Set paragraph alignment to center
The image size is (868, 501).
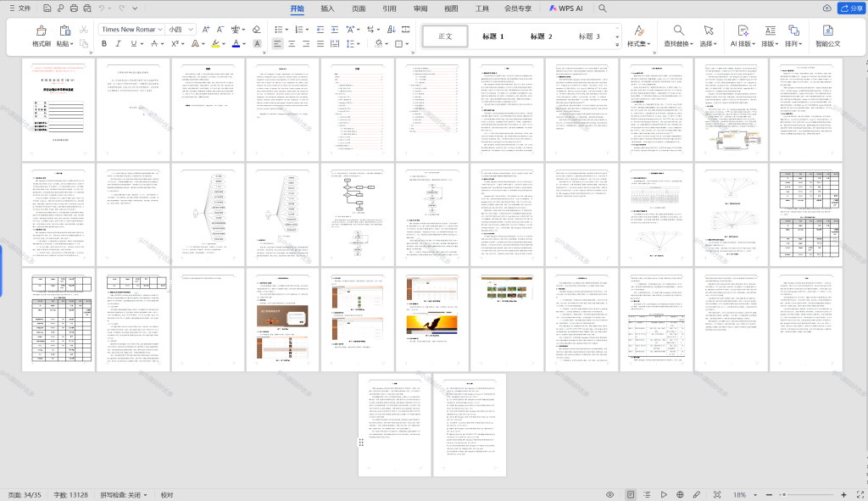(292, 44)
